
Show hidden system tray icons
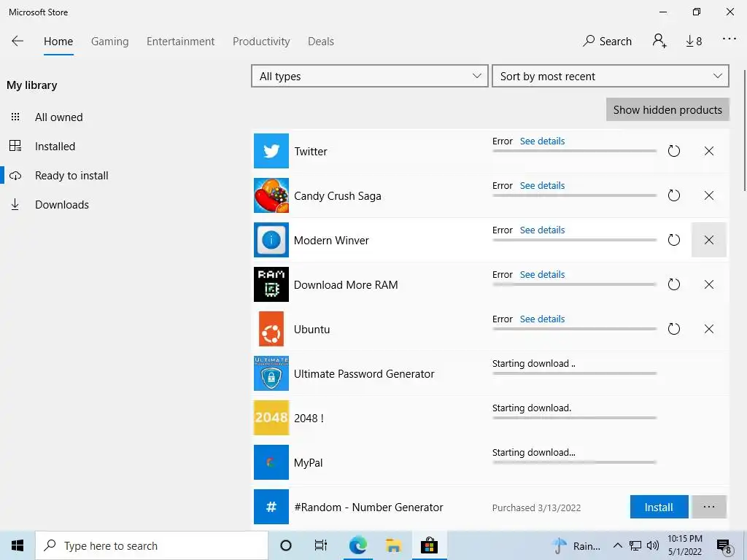[x=617, y=545]
